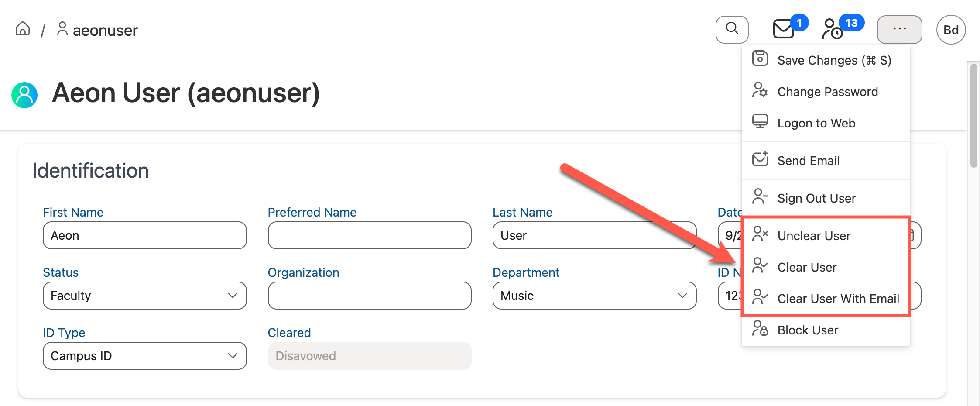Select Unclear User in the menu
Screen dimensions: 980x406
tap(813, 236)
